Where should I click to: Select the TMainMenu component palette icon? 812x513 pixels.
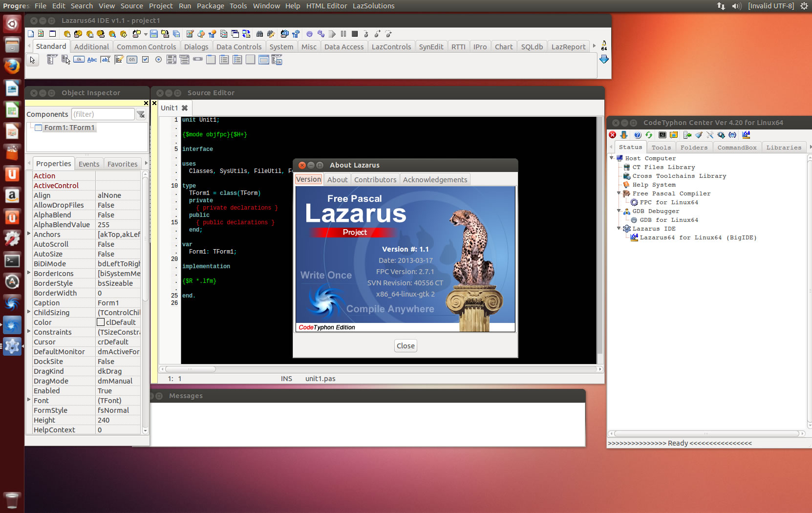[x=52, y=60]
